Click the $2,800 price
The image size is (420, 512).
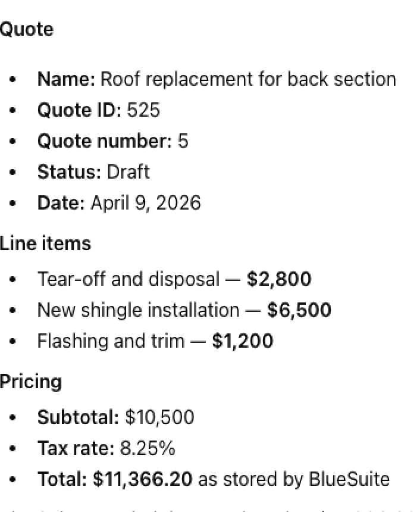click(x=279, y=279)
